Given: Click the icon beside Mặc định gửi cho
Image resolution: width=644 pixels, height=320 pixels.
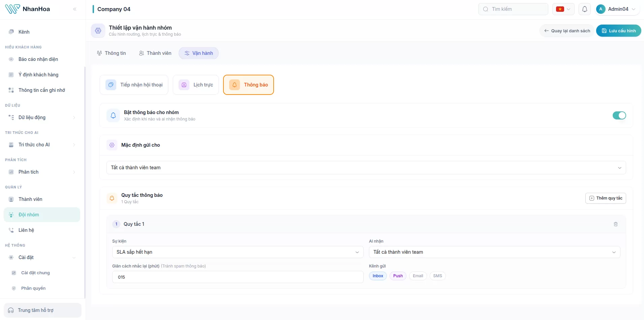Looking at the screenshot, I should [112, 145].
